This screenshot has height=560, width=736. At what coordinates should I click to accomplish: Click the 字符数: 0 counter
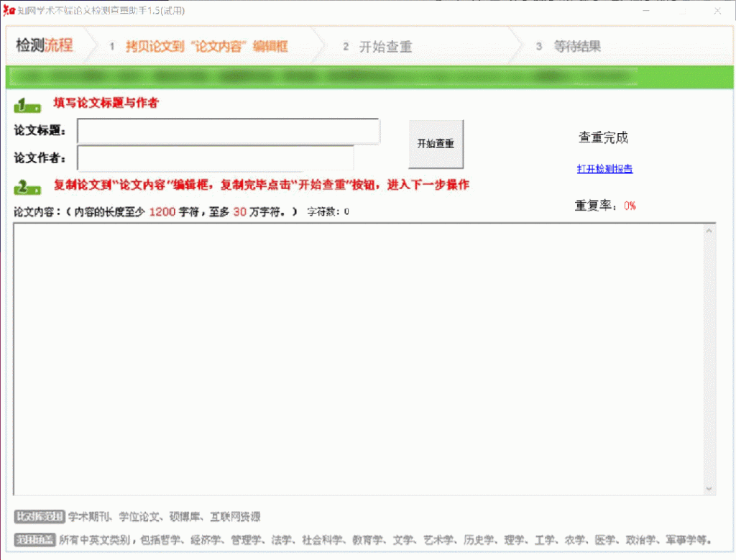(x=328, y=211)
